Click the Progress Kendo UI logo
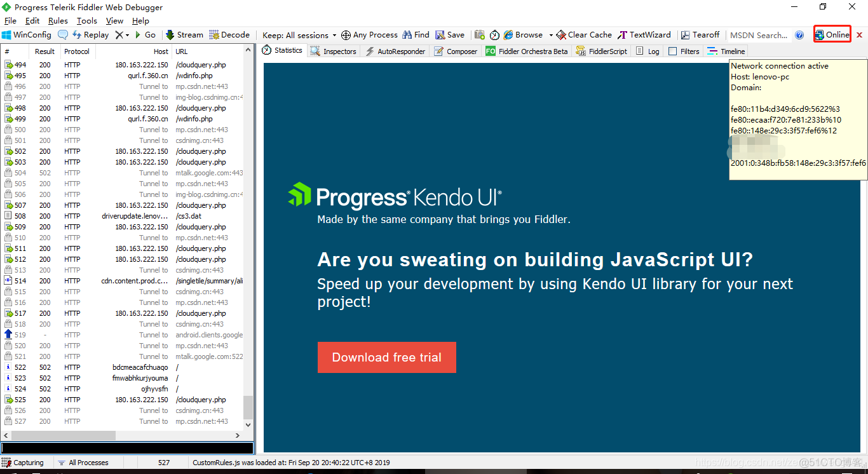868x474 pixels. pos(395,196)
